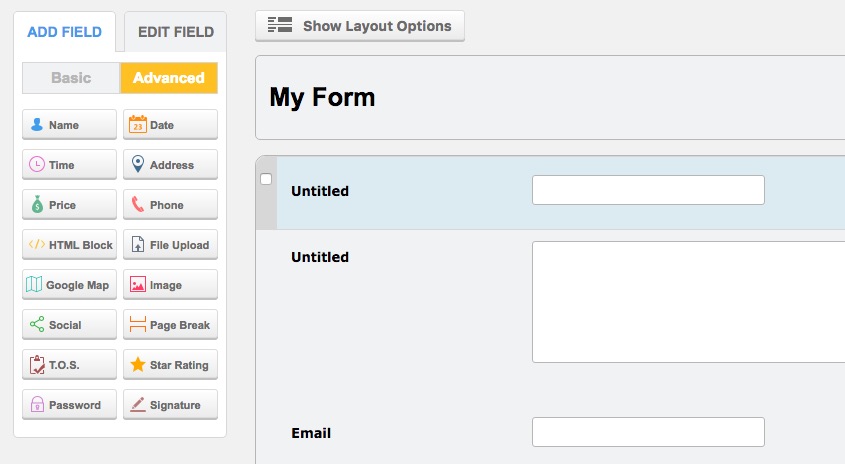Add a Time field

click(x=69, y=165)
